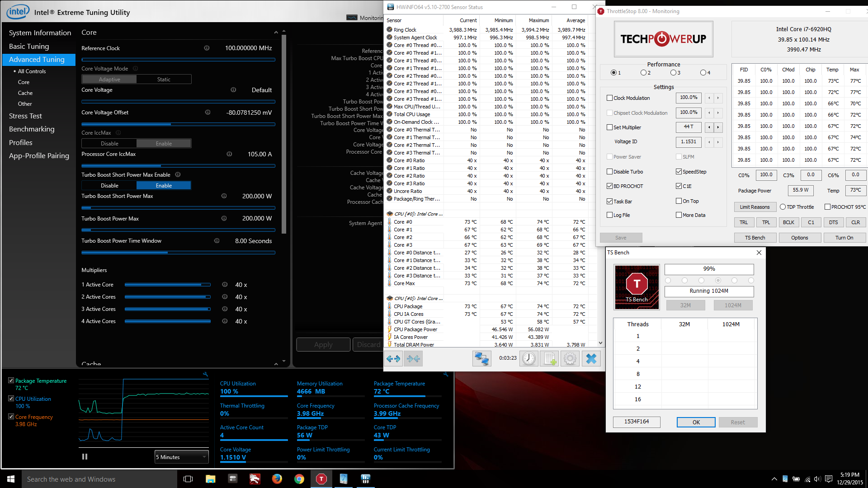Click Limit Reasons button
This screenshot has height=488, width=868.
click(x=755, y=207)
